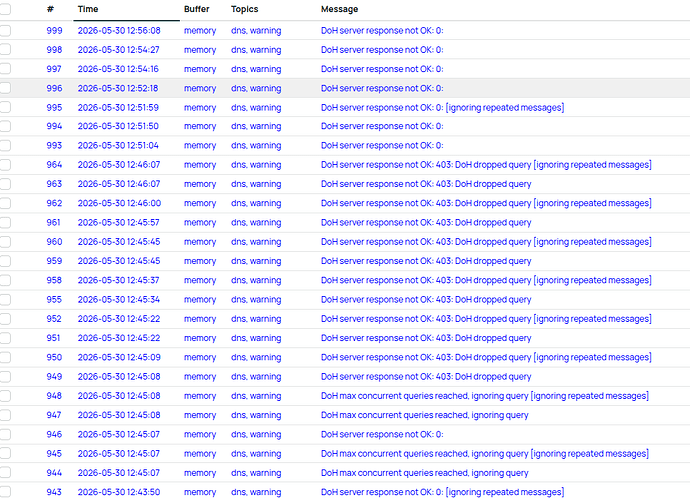Click the Buffer column header
This screenshot has width=690, height=498.
pyautogui.click(x=197, y=9)
